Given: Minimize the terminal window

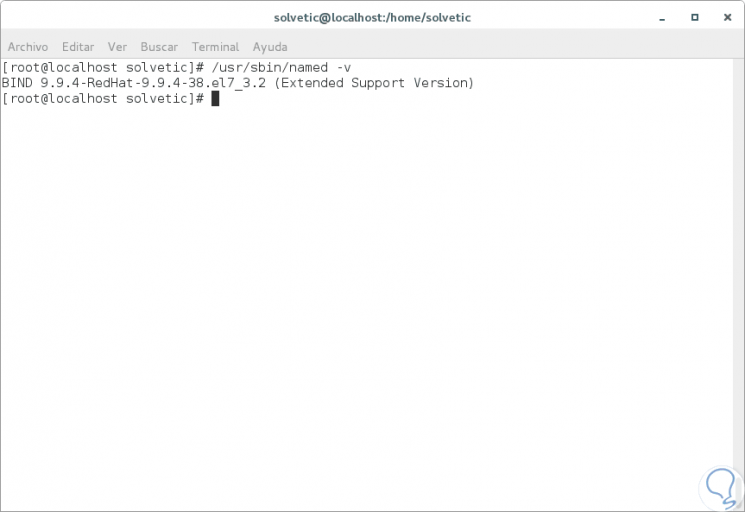Looking at the screenshot, I should tap(662, 18).
